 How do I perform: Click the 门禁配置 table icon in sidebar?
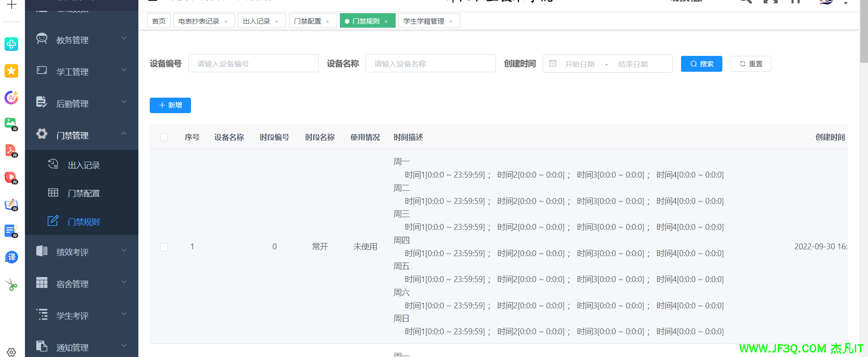(53, 193)
